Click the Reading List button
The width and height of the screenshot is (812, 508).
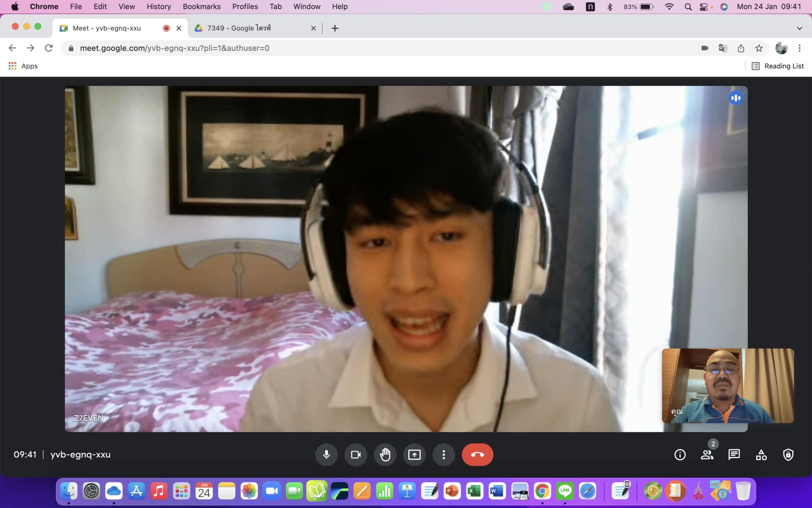point(778,66)
